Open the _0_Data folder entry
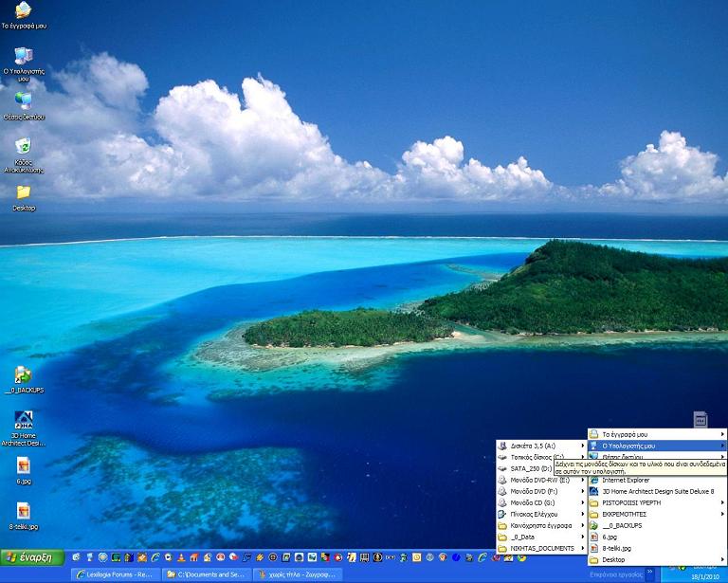Viewport: 728px width, 583px height. click(x=541, y=537)
